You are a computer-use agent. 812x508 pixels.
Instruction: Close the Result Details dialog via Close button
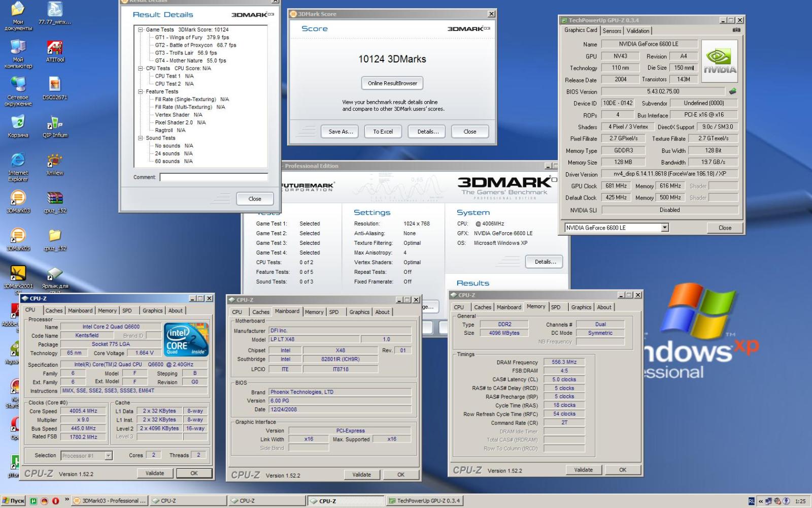point(255,199)
